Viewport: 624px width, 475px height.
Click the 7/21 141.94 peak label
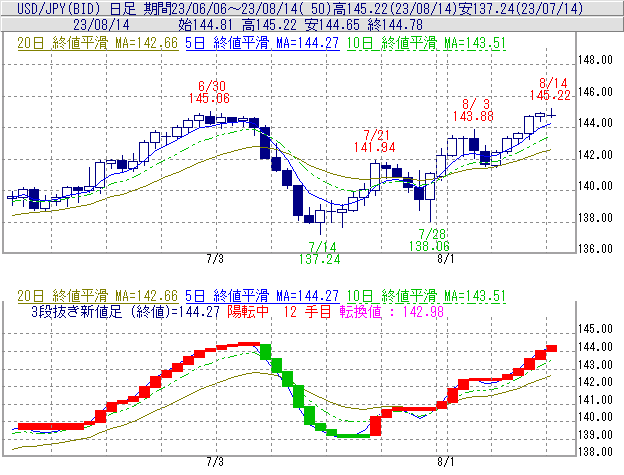374,141
